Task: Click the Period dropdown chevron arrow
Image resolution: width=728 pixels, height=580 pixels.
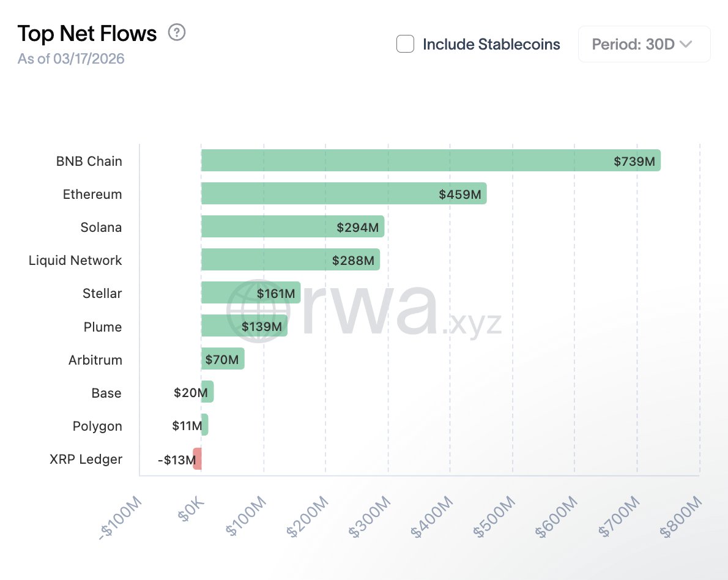Action: click(x=686, y=44)
